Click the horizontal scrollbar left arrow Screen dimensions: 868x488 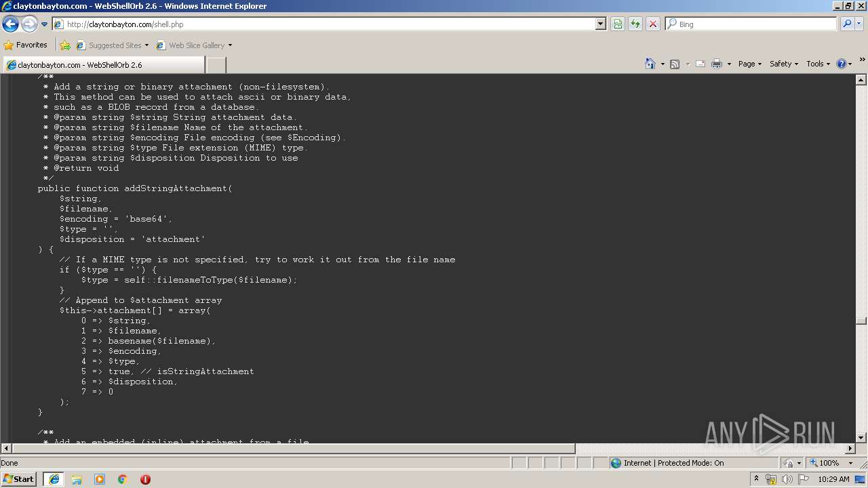click(x=6, y=449)
